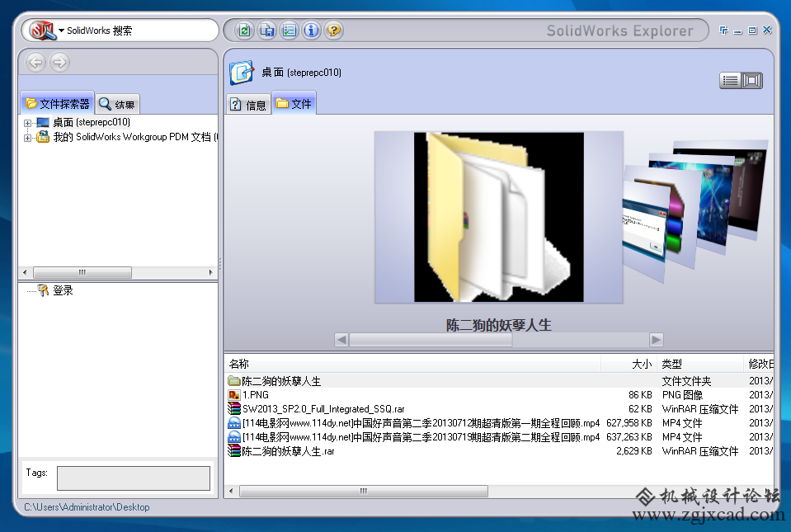Click the tree panel scrollbar right arrow
The image size is (791, 532).
[211, 272]
